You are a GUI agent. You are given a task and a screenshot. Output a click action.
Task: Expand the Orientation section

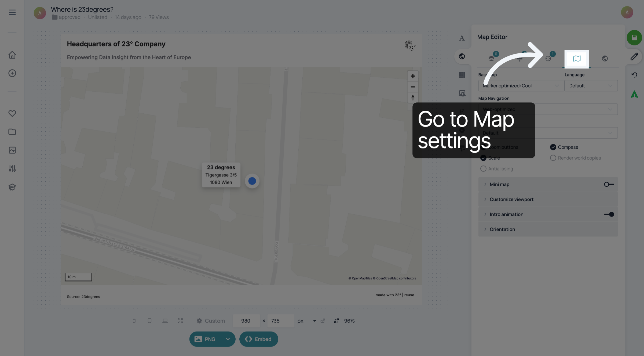click(x=548, y=229)
